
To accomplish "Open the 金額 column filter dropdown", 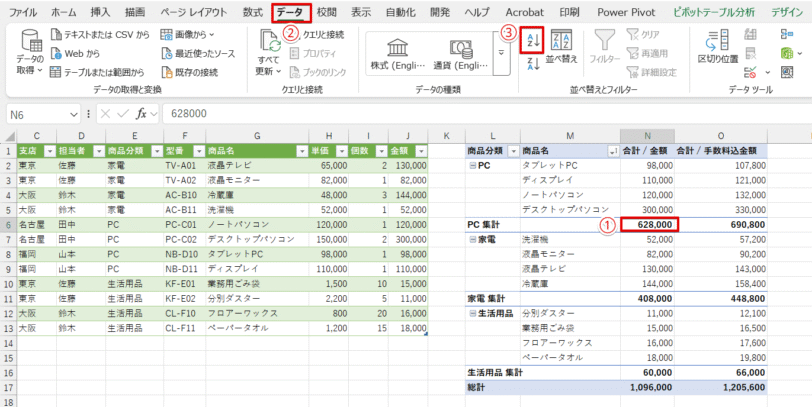I will coord(422,151).
